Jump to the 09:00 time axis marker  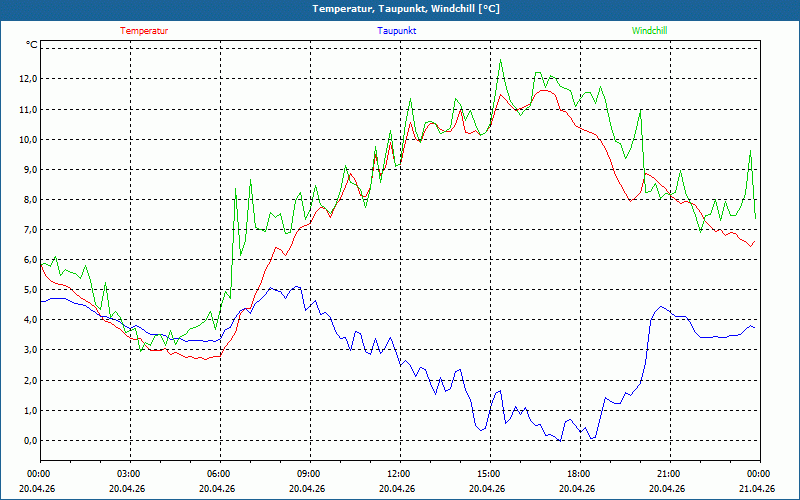[x=308, y=474]
